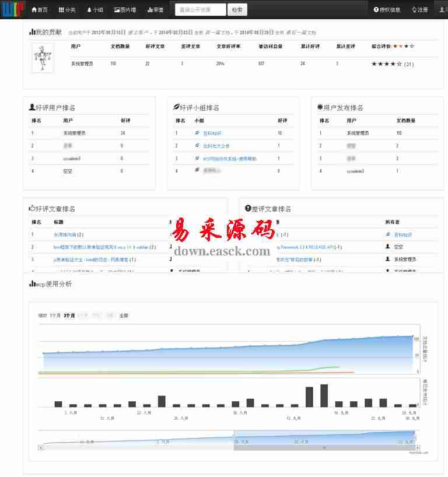Click the 百科知识 owner link in 差评文章排名
The height and width of the screenshot is (477, 448).
402,234
